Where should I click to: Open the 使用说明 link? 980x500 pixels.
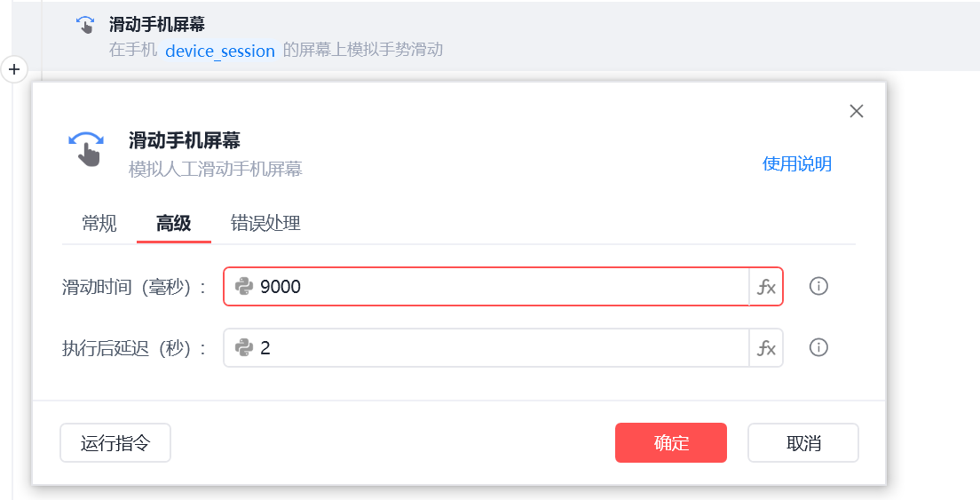click(x=796, y=164)
